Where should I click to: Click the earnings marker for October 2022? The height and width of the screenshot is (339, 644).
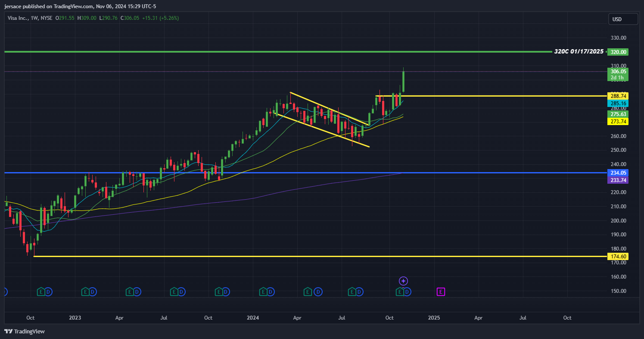click(41, 292)
